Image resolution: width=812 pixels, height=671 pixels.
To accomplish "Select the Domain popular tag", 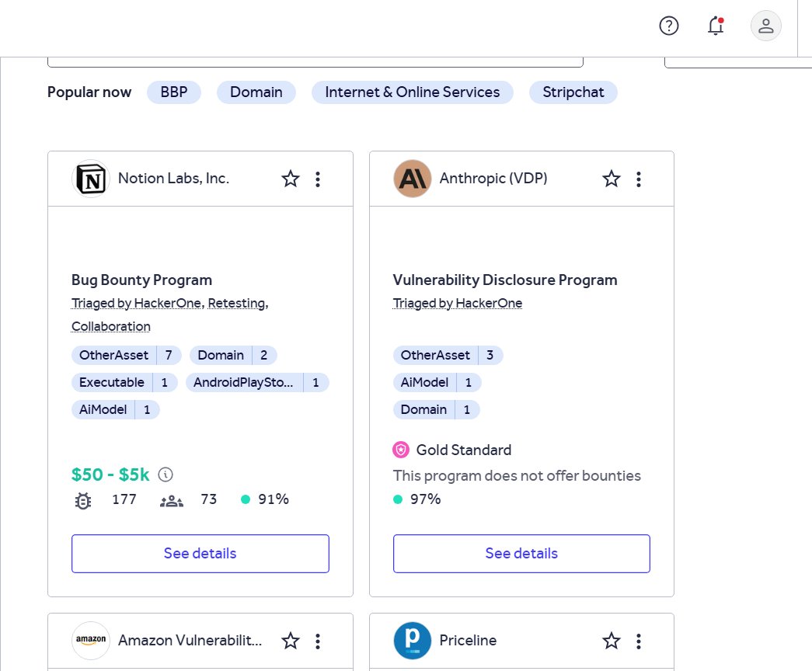I will [x=256, y=92].
